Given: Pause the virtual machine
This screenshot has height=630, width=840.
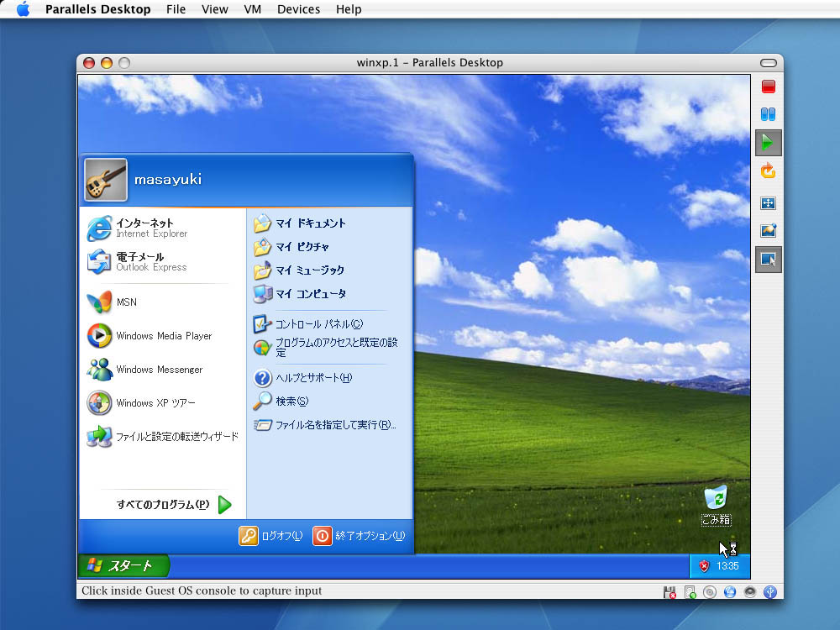Looking at the screenshot, I should pos(768,114).
